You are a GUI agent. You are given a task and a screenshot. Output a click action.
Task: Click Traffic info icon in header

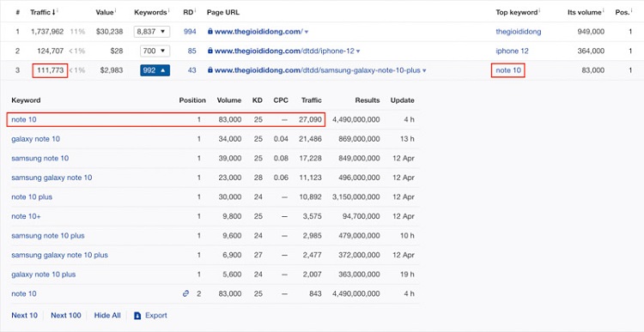click(x=58, y=10)
